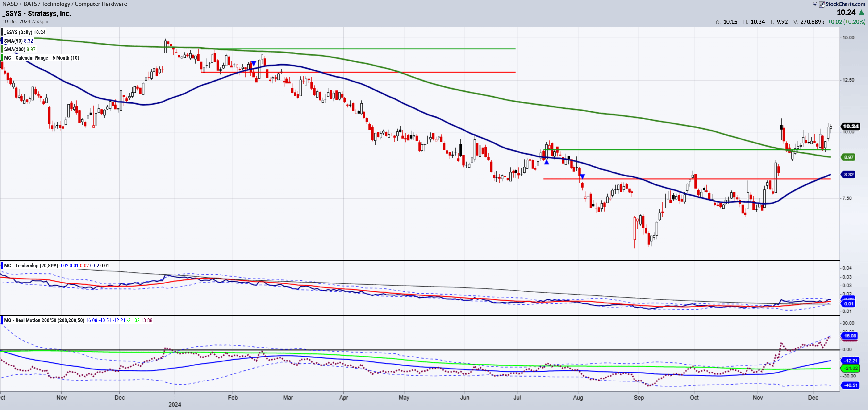Click the blue -40.51 Real Motion tag
Screen dimensions: 868x410
click(x=850, y=385)
